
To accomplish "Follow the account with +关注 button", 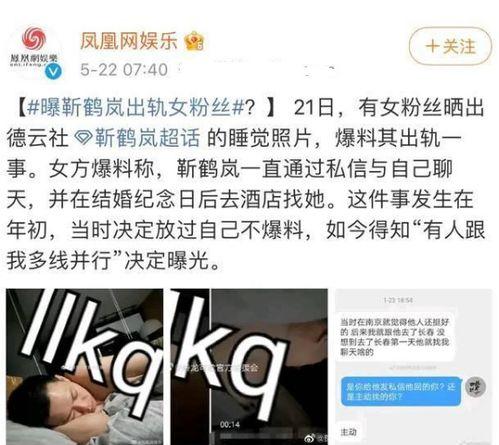I will click(x=450, y=46).
